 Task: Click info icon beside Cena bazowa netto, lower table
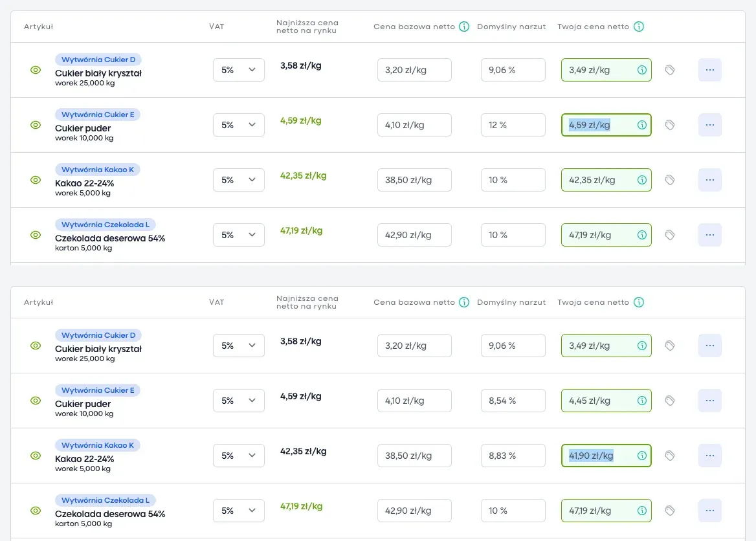(464, 302)
